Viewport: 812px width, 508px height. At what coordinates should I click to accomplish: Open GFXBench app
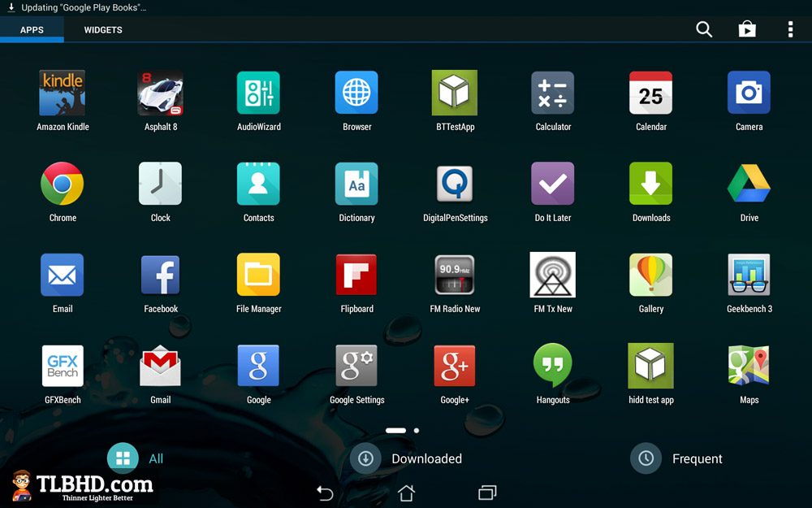tap(63, 366)
